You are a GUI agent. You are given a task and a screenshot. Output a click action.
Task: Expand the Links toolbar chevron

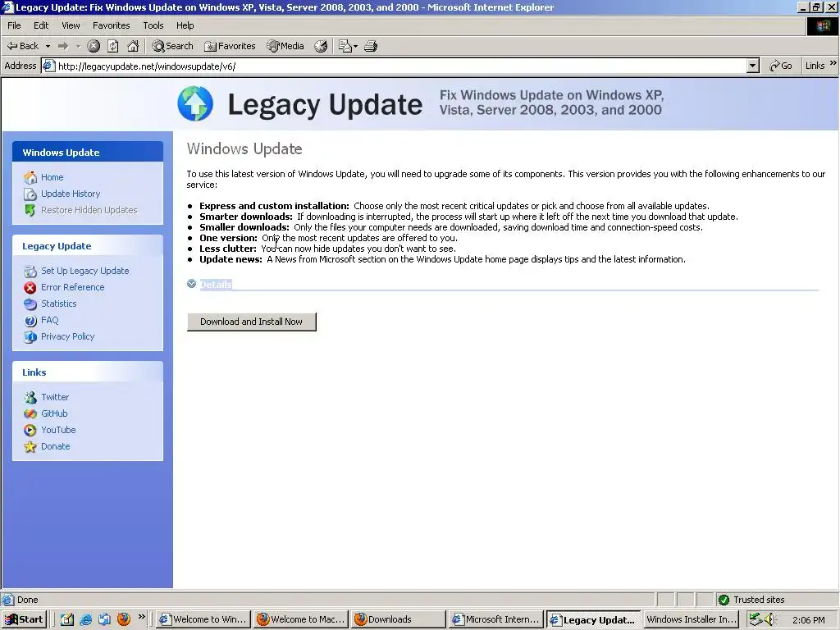click(x=833, y=63)
